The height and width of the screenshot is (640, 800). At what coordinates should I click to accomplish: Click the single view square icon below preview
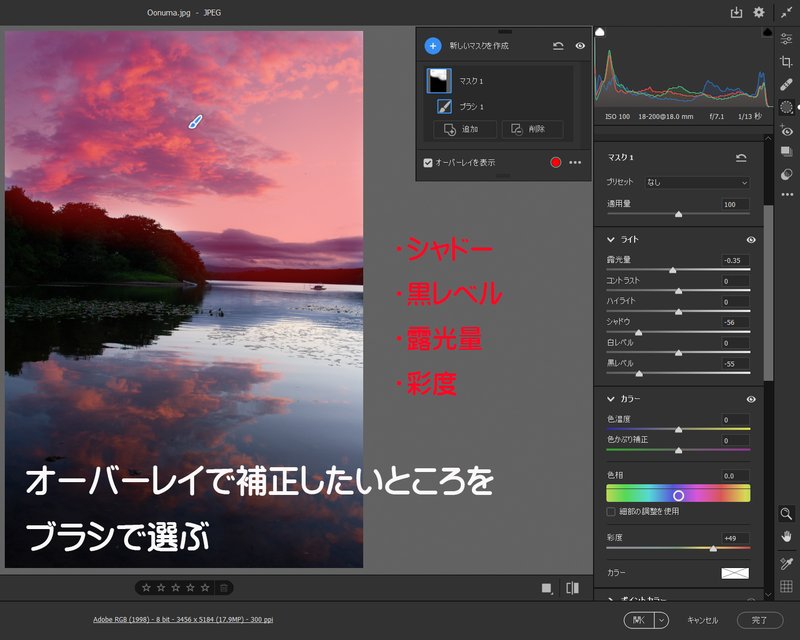(546, 588)
